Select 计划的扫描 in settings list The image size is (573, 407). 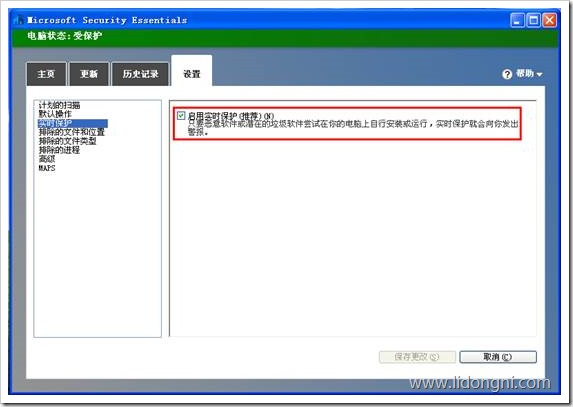pos(59,105)
